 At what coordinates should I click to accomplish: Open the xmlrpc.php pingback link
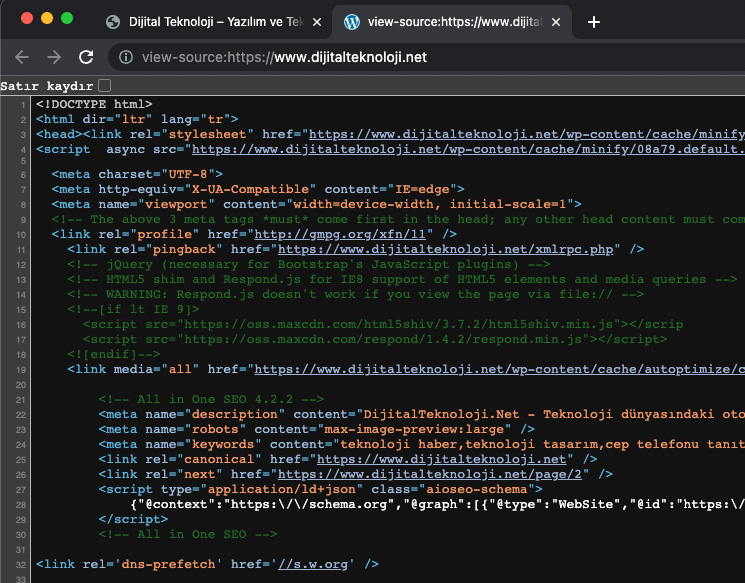click(446, 249)
